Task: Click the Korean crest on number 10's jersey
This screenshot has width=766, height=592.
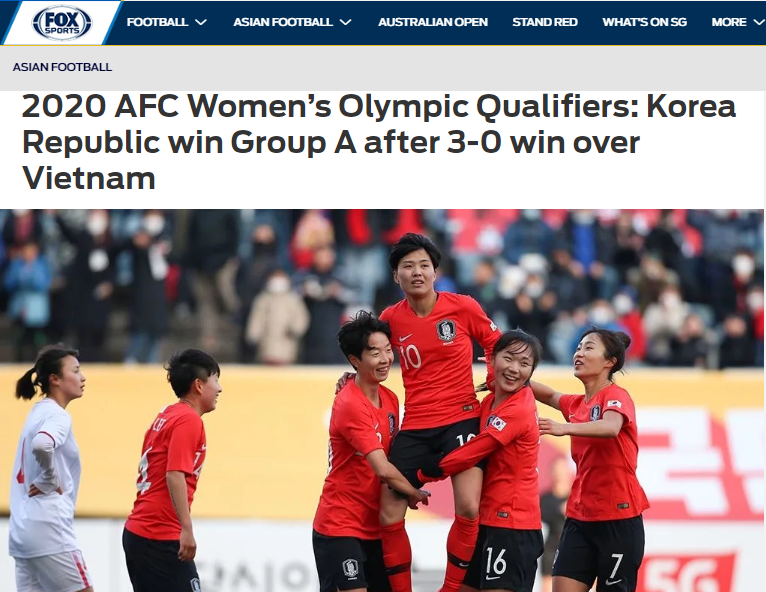Action: (x=446, y=330)
